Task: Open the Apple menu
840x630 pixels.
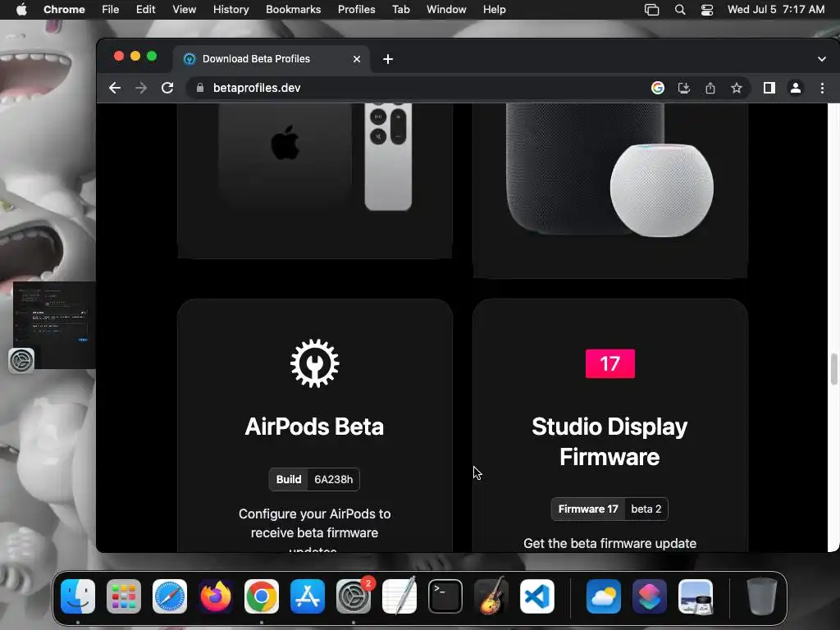Action: point(21,10)
